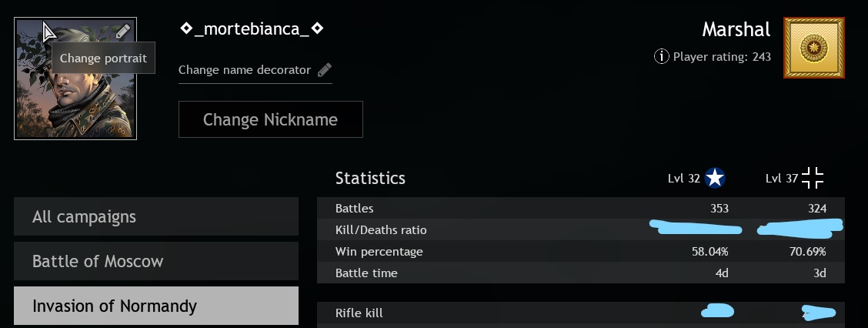Click the Rifle kill row label
The height and width of the screenshot is (328, 868).
[x=359, y=313]
